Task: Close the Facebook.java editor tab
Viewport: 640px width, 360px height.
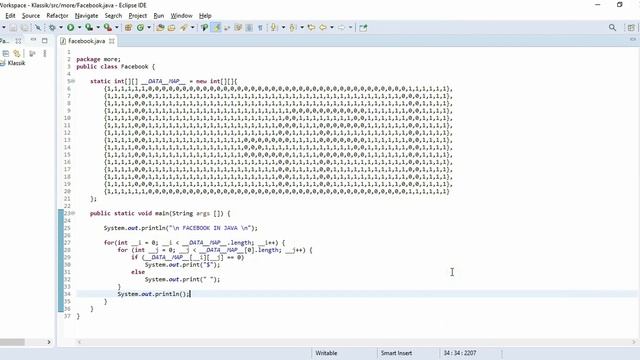Action: click(111, 41)
